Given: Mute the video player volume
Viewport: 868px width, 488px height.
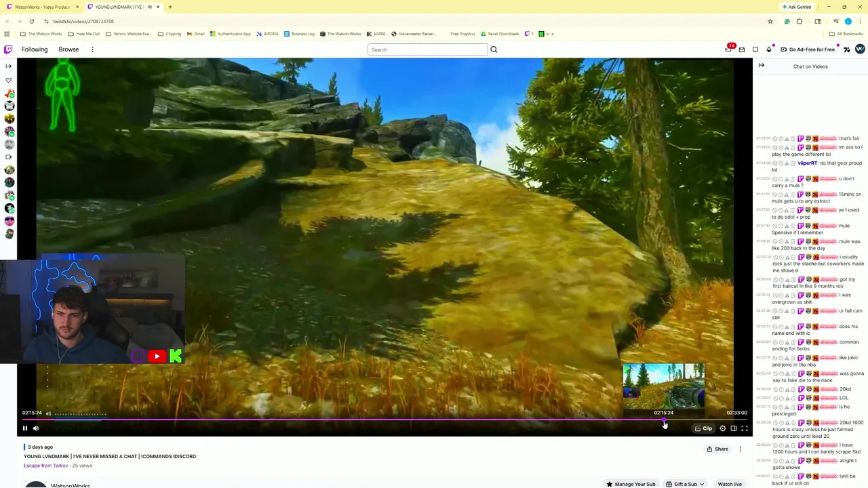Looking at the screenshot, I should (36, 428).
